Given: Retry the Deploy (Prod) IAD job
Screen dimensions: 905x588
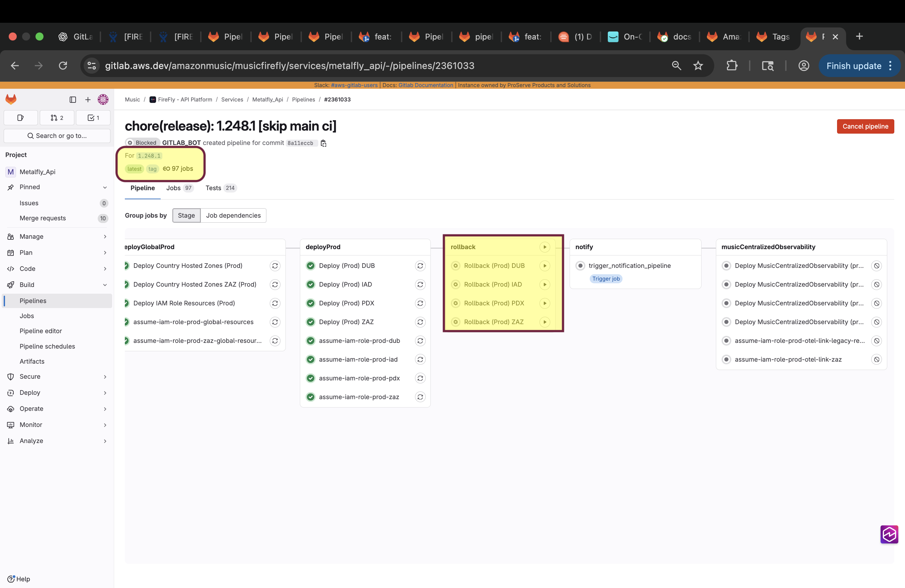Looking at the screenshot, I should [x=420, y=285].
